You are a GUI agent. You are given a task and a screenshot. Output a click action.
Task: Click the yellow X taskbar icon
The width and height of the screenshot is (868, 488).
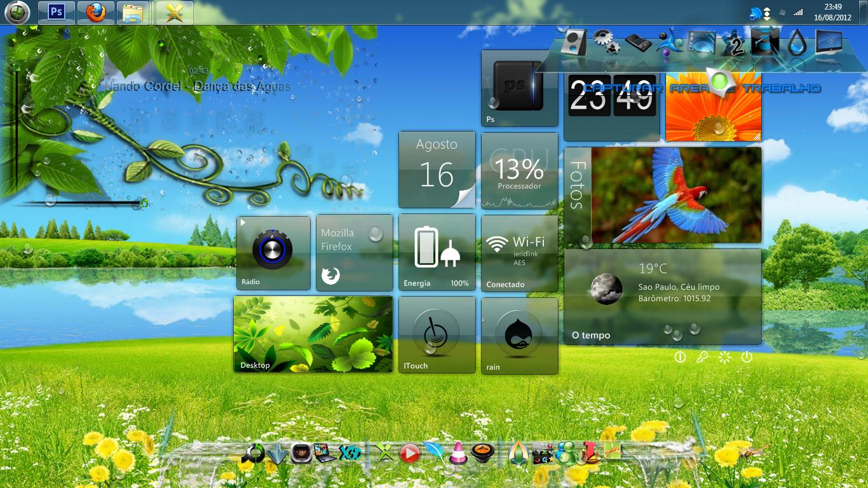[173, 12]
